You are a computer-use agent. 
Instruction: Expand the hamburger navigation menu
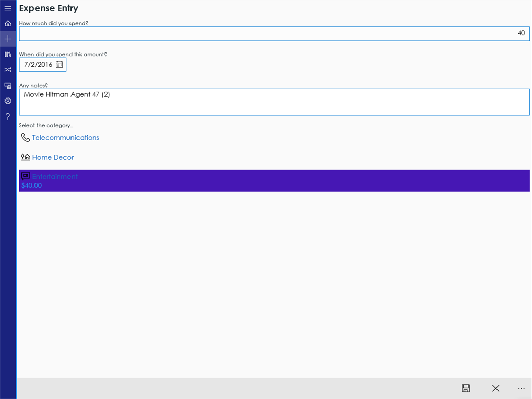point(7,8)
